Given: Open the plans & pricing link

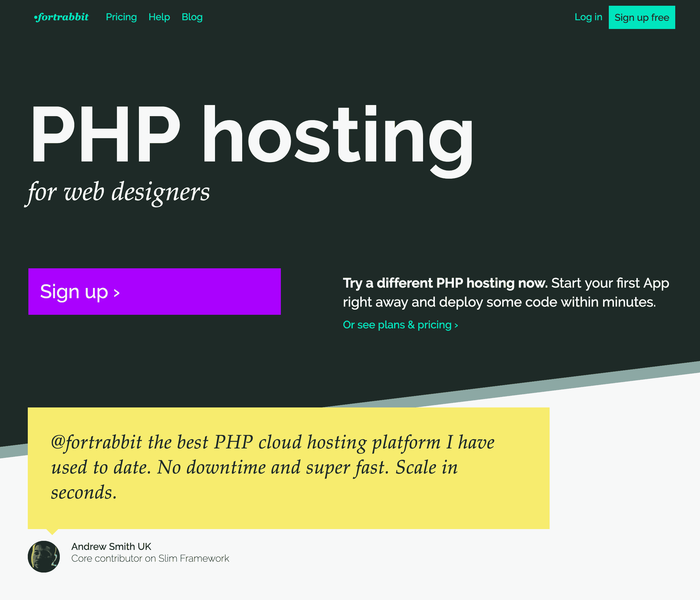Looking at the screenshot, I should click(400, 325).
